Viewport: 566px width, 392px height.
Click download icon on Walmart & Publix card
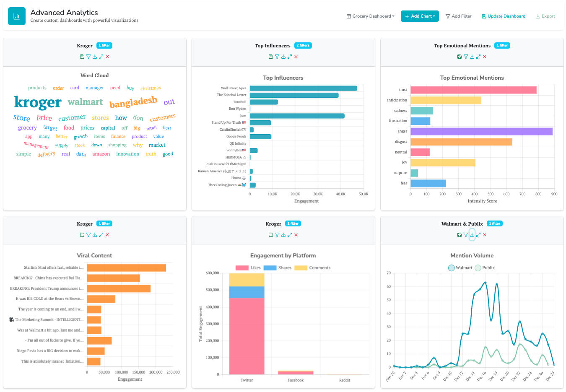pyautogui.click(x=472, y=235)
